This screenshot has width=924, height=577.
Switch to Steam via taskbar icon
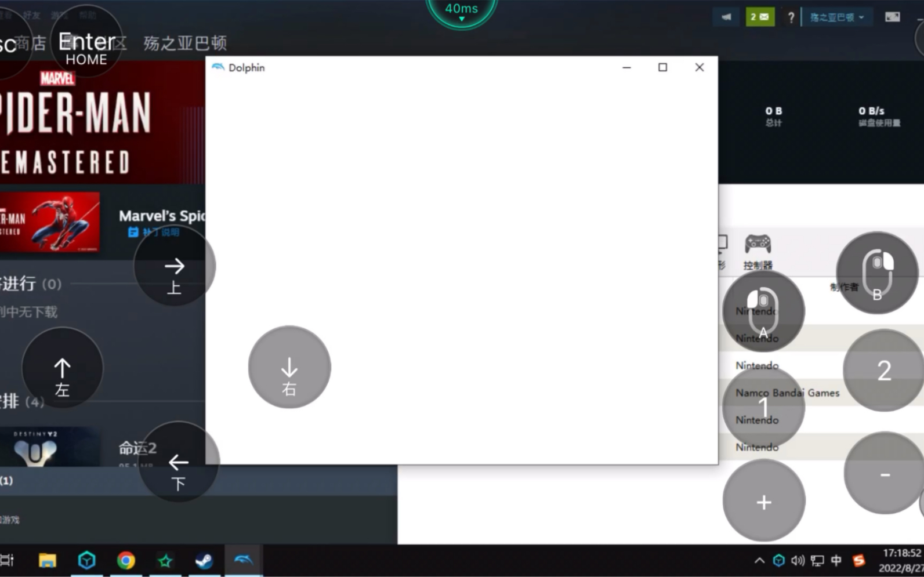[204, 560]
